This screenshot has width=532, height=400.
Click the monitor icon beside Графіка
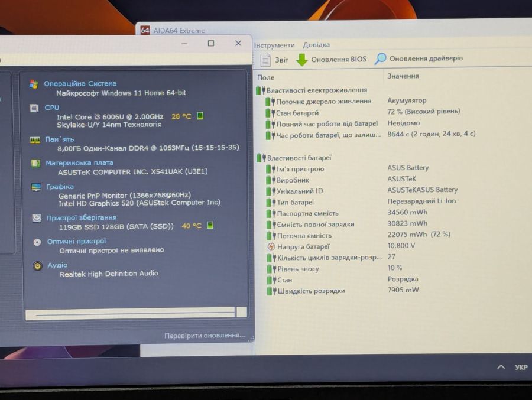36,187
